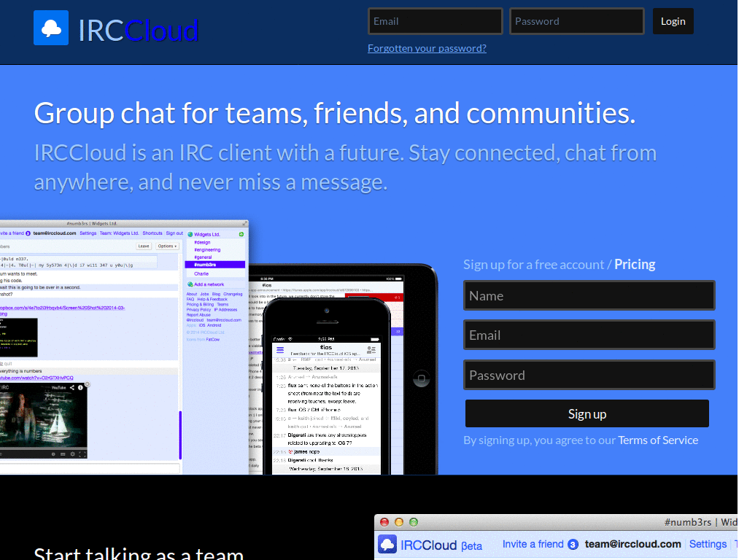Viewport: 747px width, 560px height.
Task: Click the Leave button in desktop mockup
Action: [144, 246]
